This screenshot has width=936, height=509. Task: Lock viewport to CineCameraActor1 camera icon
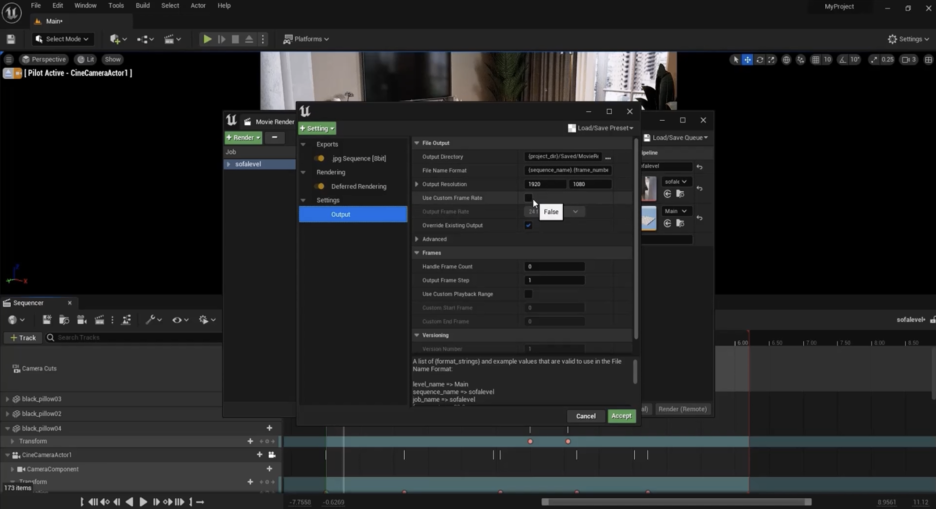(x=272, y=455)
